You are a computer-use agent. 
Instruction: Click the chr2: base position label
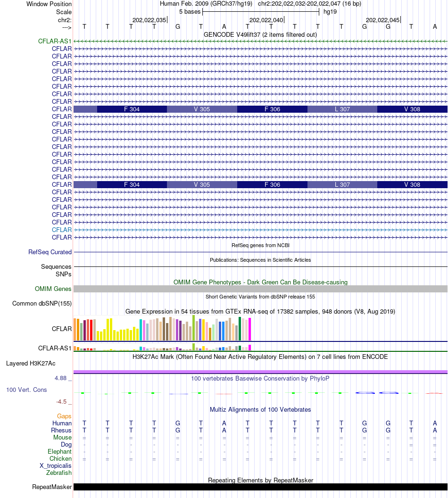click(x=65, y=20)
